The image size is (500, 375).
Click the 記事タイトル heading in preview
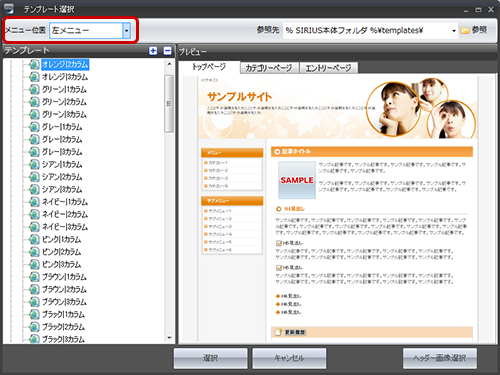pyautogui.click(x=372, y=152)
